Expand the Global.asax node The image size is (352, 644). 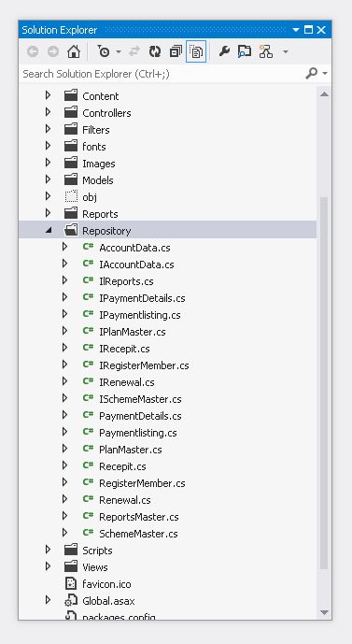[x=48, y=600]
